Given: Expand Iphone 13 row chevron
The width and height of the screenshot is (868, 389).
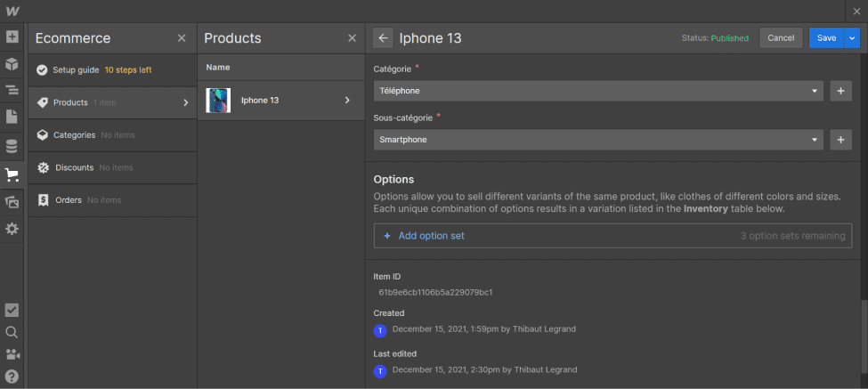Looking at the screenshot, I should pos(347,101).
